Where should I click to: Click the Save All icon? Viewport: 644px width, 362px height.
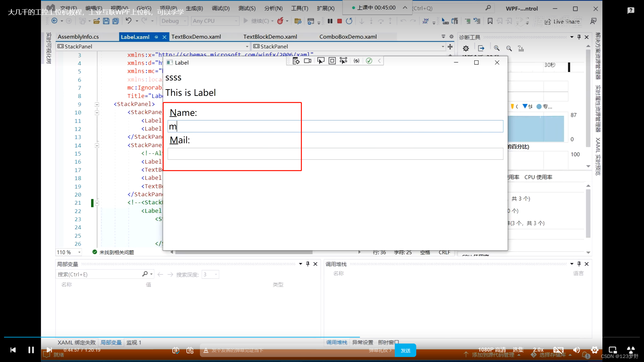(x=115, y=21)
